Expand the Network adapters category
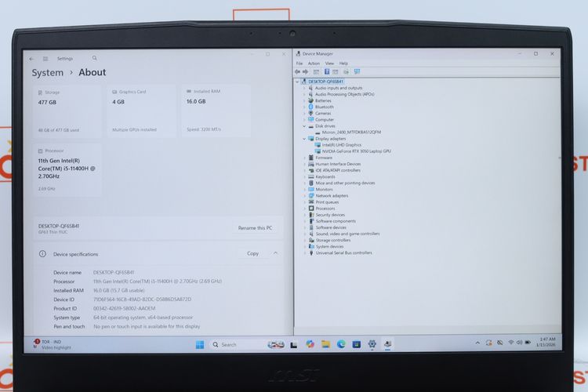Viewport: 588px width, 392px height. coord(304,196)
